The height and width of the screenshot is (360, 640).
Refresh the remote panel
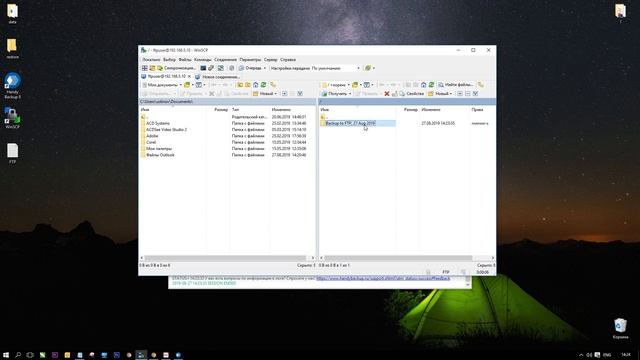click(x=431, y=85)
